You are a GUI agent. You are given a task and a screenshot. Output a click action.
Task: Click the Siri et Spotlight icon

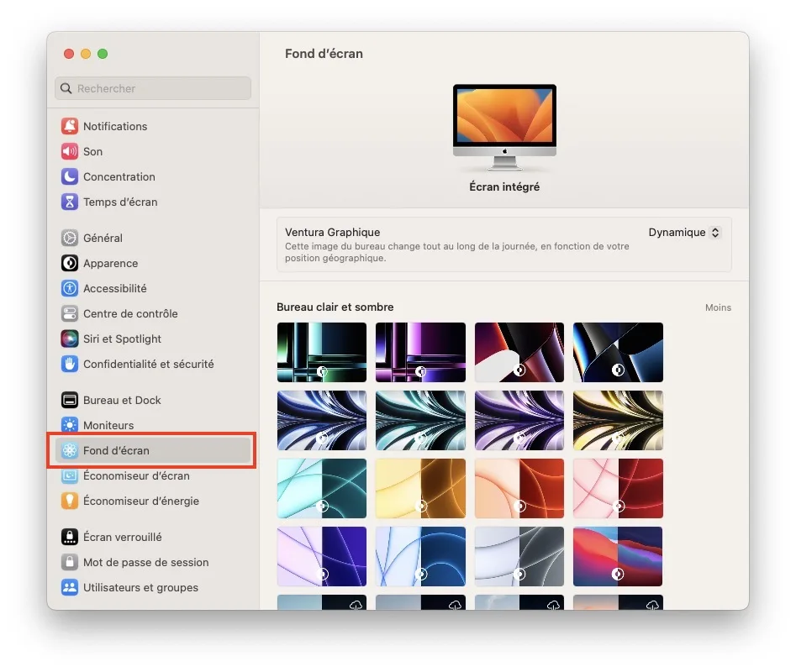70,339
